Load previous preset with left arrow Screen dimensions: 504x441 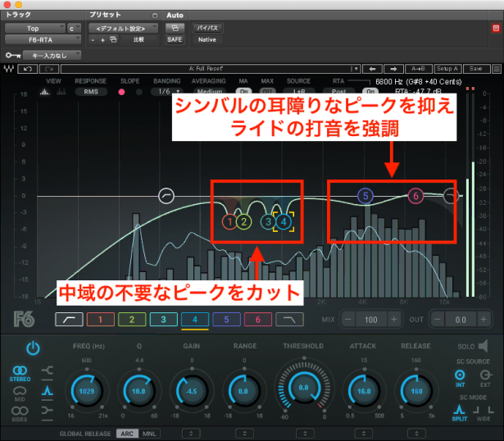tap(372, 69)
